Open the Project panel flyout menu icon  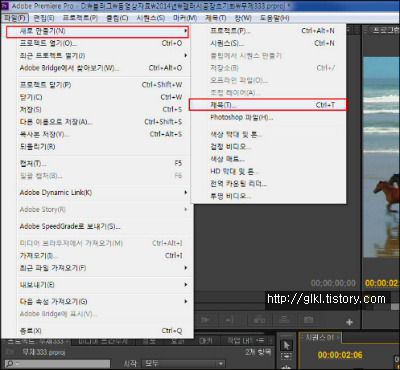tap(261, 341)
